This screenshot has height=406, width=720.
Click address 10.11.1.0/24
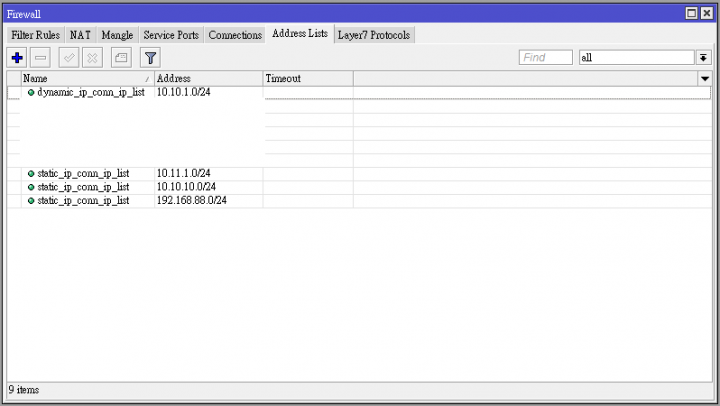[x=184, y=174]
